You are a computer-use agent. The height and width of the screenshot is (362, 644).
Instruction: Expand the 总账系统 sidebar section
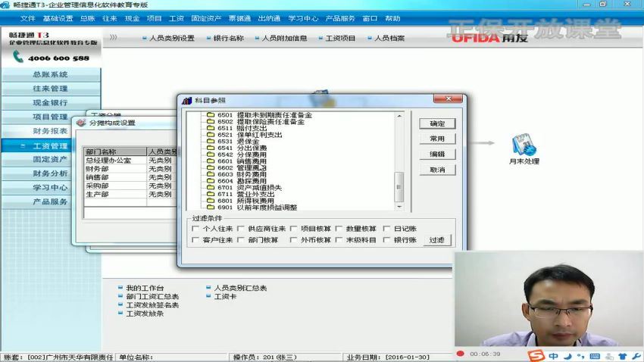coord(51,74)
